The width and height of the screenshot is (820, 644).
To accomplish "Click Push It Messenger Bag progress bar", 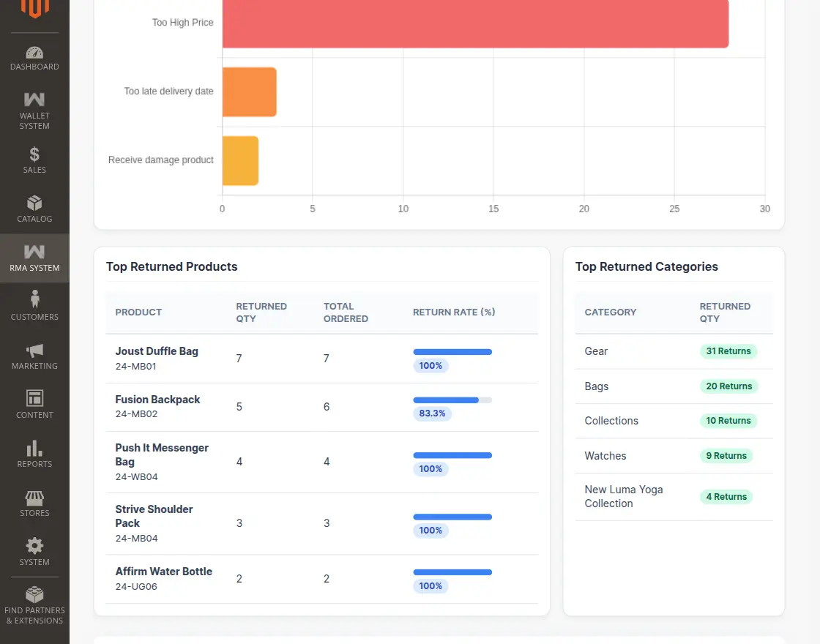I will pos(452,455).
